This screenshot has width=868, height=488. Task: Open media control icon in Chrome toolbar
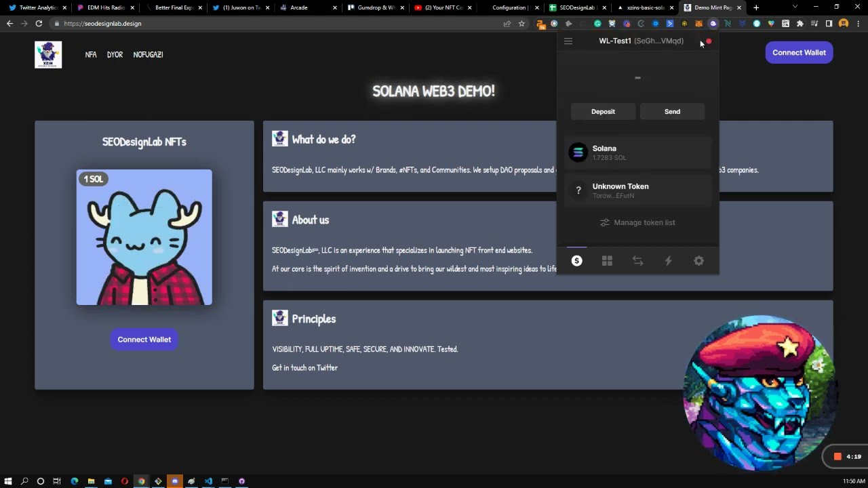pos(814,24)
